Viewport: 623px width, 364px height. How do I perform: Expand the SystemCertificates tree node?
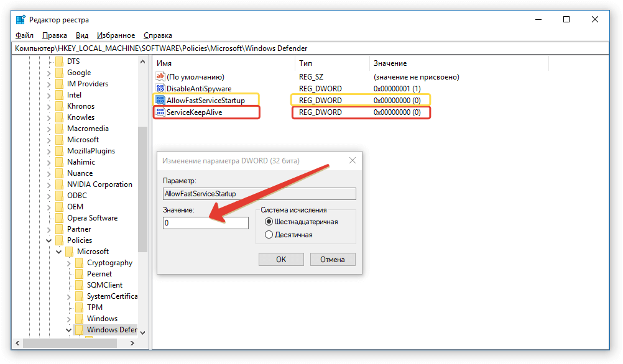click(68, 296)
